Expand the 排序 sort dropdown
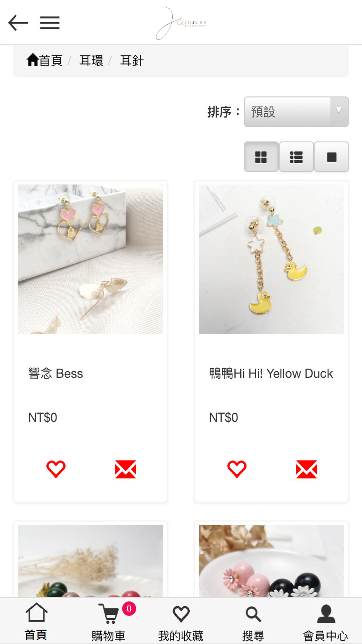Image resolution: width=362 pixels, height=644 pixels. [296, 112]
